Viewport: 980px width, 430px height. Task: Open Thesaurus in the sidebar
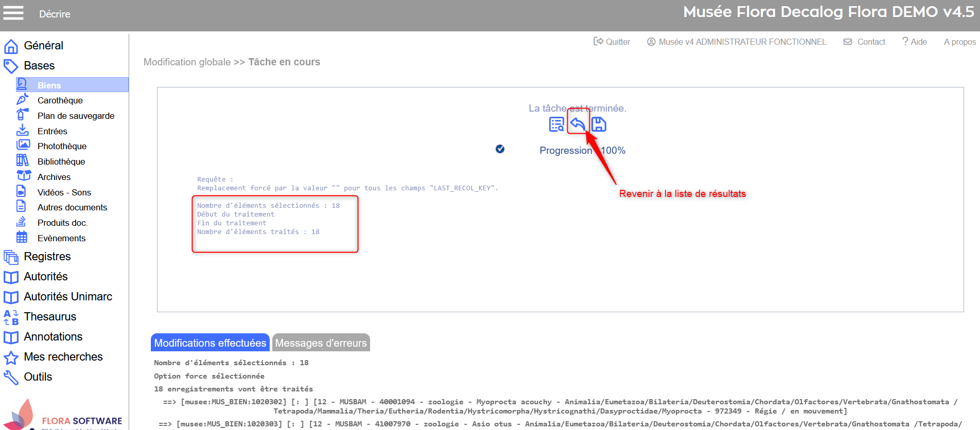click(50, 317)
